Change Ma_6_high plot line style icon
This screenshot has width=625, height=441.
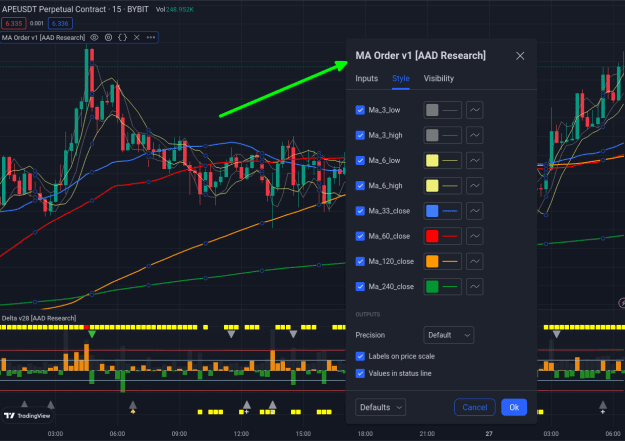pyautogui.click(x=475, y=186)
